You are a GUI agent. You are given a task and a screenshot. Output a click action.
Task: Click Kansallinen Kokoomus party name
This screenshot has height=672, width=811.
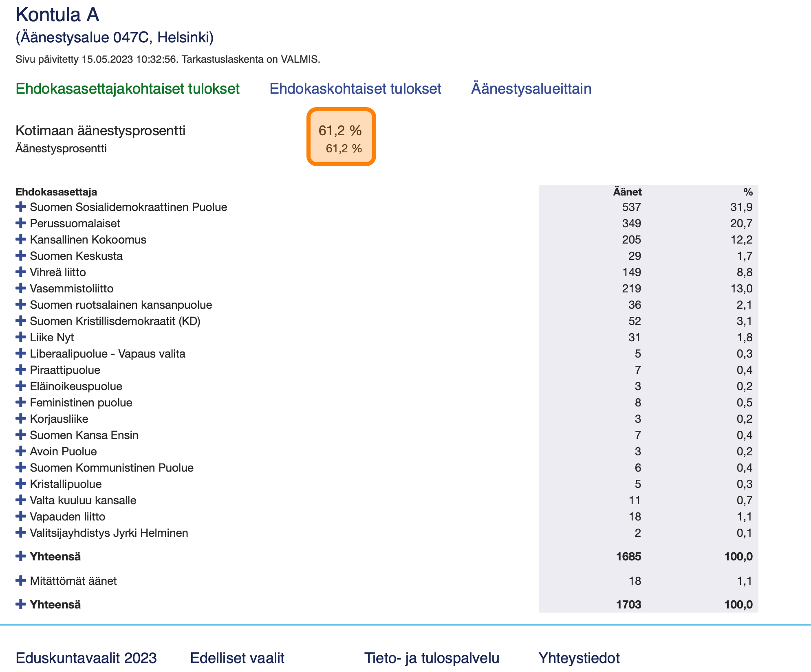click(88, 239)
